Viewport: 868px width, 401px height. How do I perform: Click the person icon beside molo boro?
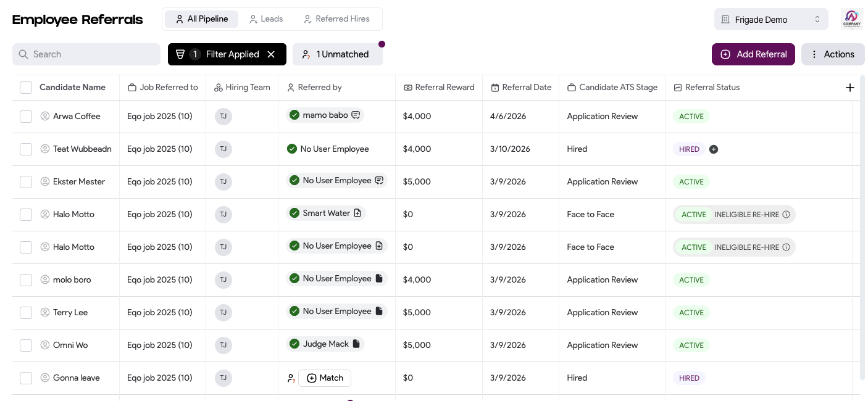45,279
